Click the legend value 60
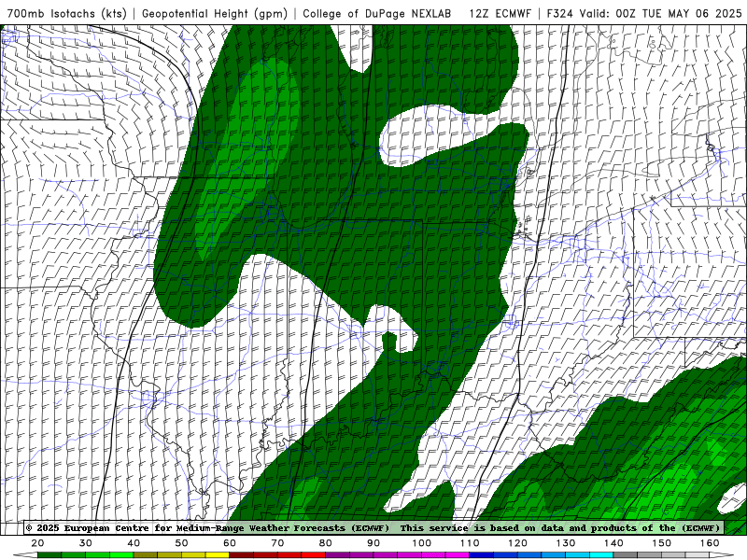 [x=230, y=543]
